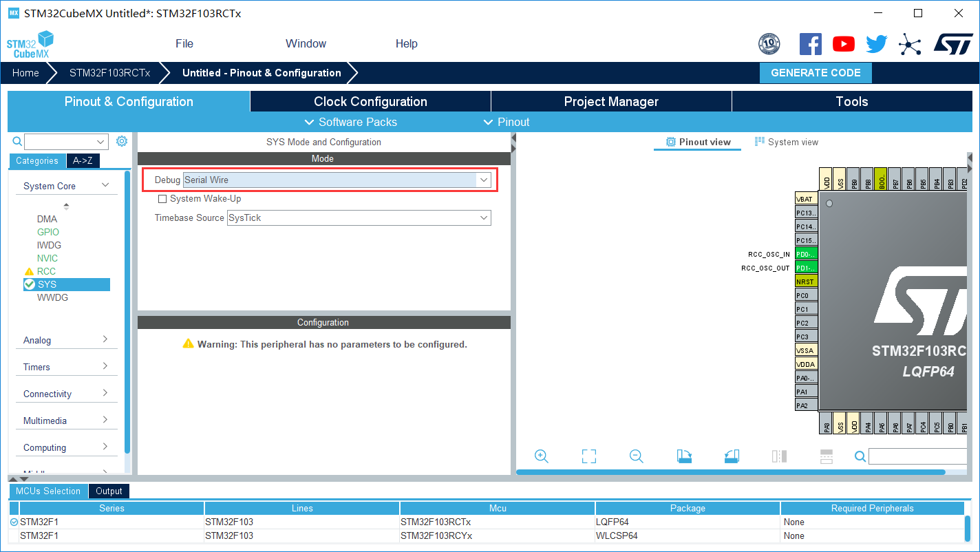Select RCC in System Core list
Screen dimensions: 980x552
(x=46, y=271)
